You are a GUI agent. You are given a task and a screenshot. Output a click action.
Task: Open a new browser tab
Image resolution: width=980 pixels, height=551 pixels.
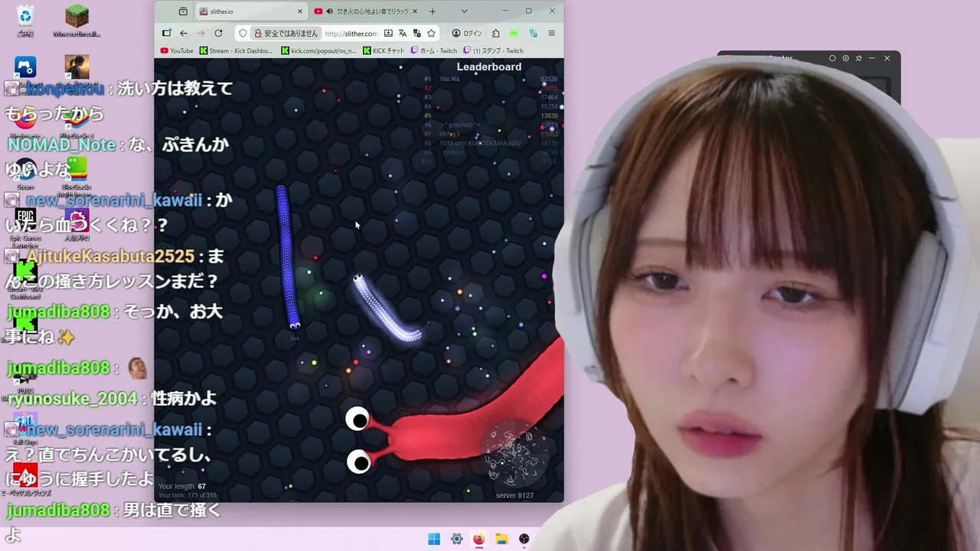pos(433,11)
